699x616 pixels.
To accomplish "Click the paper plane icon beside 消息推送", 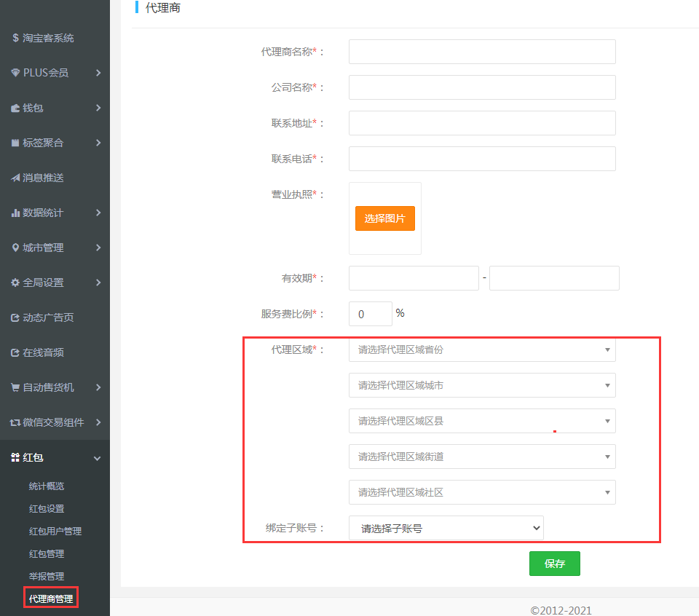I will 15,178.
